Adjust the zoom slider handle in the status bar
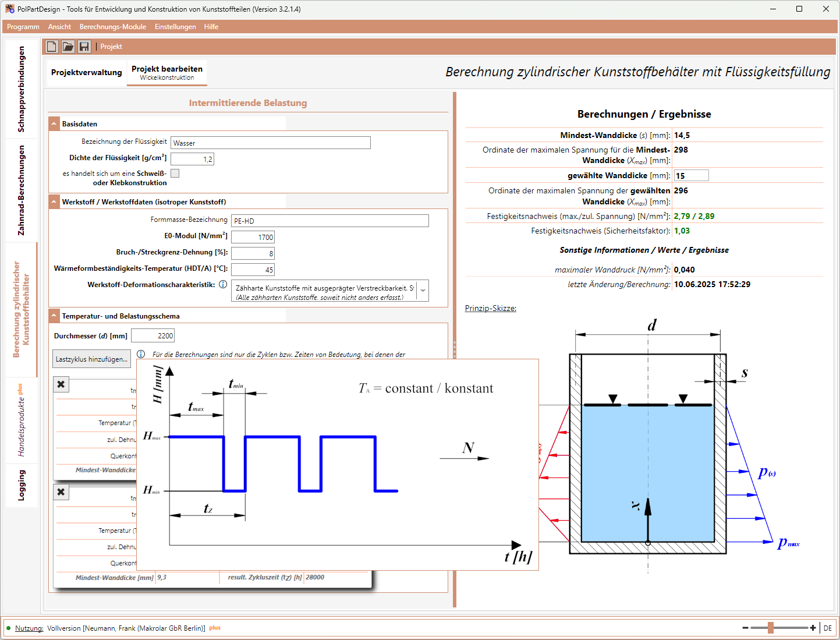This screenshot has height=640, width=840. pos(771,628)
